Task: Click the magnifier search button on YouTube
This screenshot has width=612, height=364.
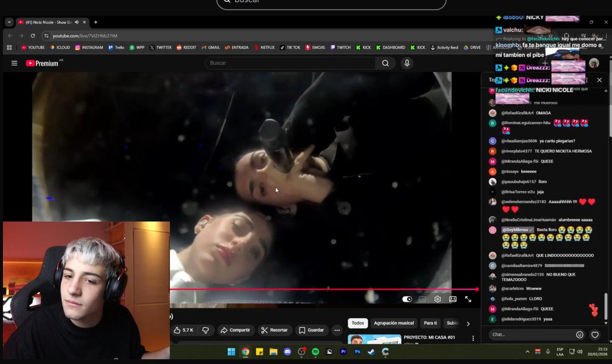Action: [x=385, y=63]
